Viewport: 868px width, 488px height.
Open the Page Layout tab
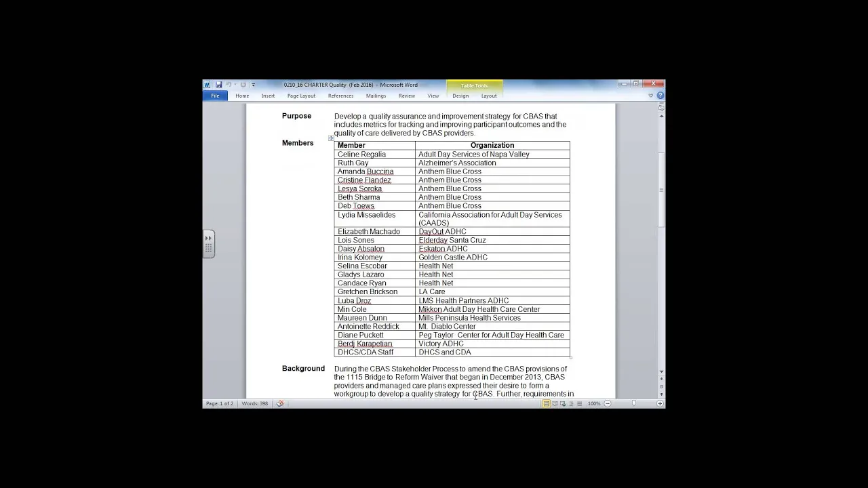pyautogui.click(x=301, y=96)
